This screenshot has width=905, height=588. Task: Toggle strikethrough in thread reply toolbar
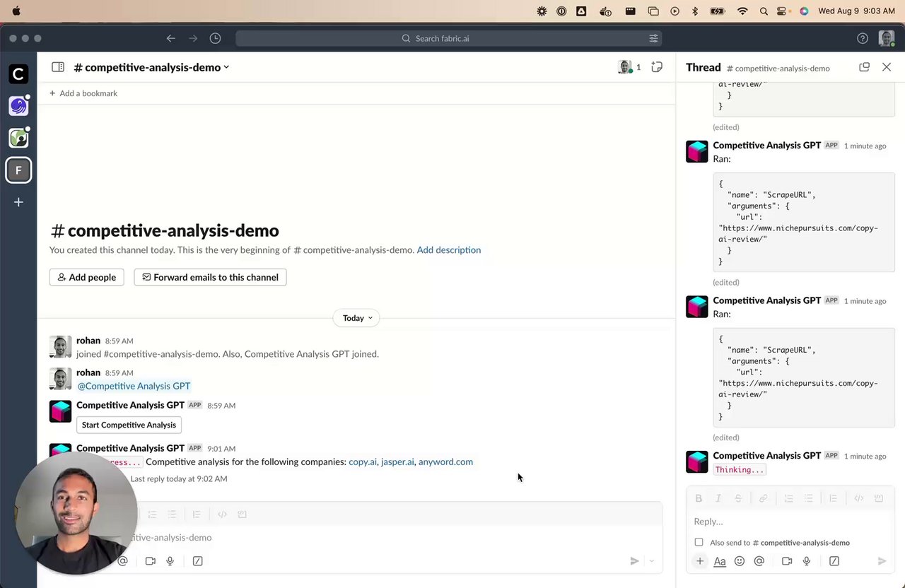(x=738, y=498)
